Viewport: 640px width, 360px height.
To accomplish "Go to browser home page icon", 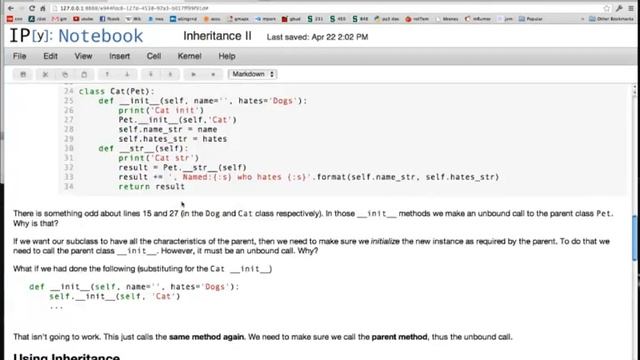I will 42,8.
